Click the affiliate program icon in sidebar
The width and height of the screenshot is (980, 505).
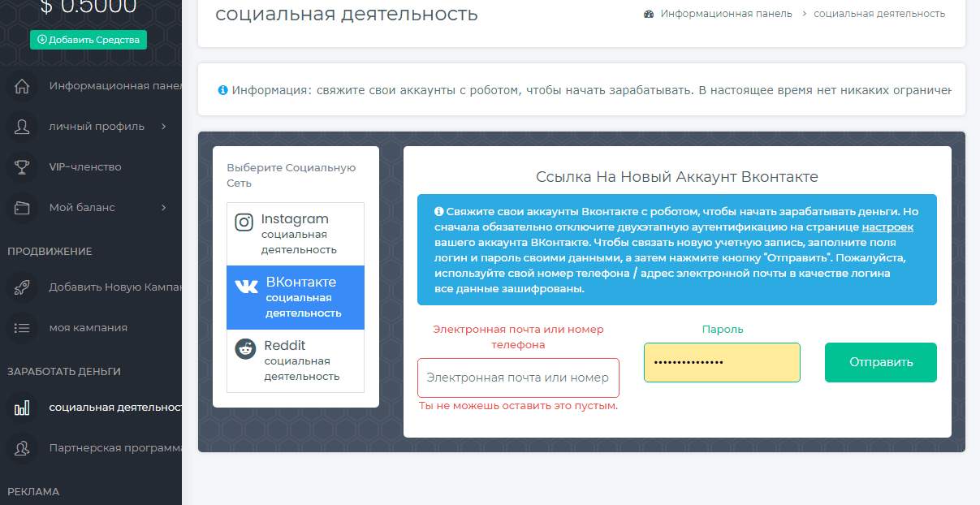(22, 448)
